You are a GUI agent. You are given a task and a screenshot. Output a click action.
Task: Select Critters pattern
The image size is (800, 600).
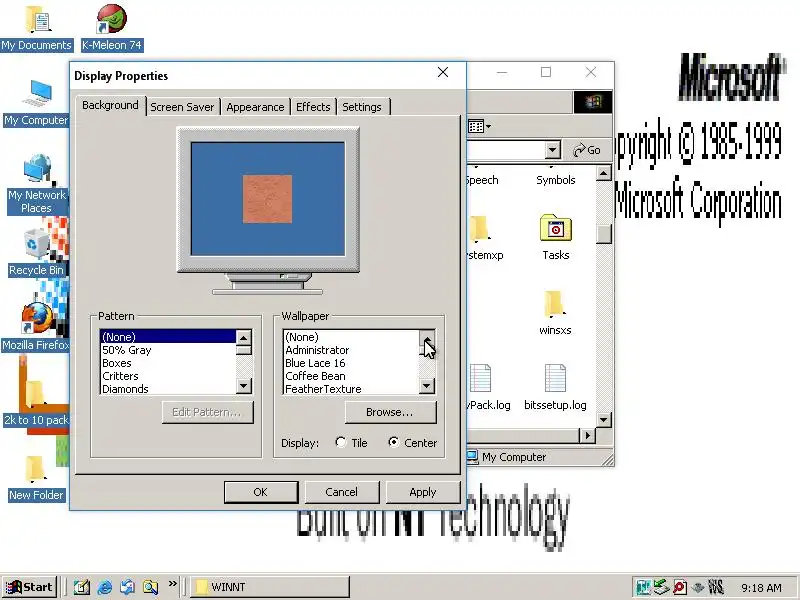[x=168, y=376]
